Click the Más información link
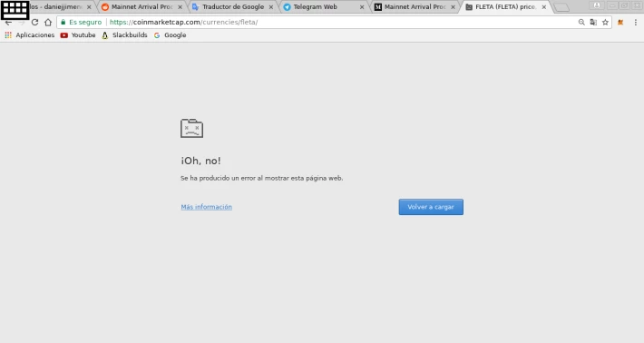644x343 pixels. pyautogui.click(x=206, y=207)
